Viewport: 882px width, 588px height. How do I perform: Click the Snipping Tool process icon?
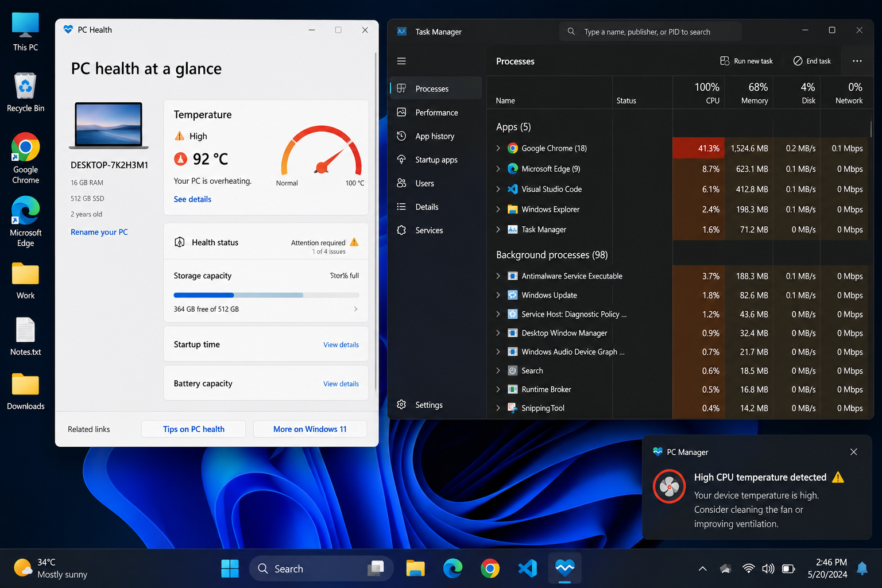(x=513, y=408)
